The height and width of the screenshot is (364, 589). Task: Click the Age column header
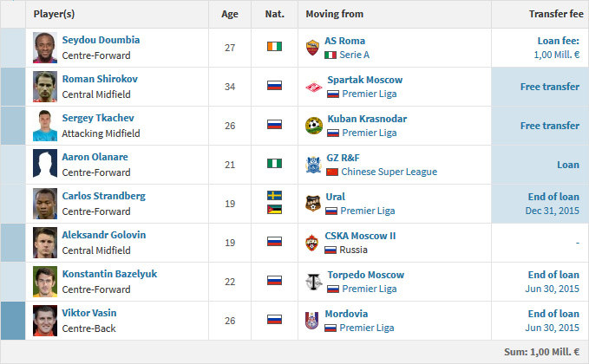230,14
